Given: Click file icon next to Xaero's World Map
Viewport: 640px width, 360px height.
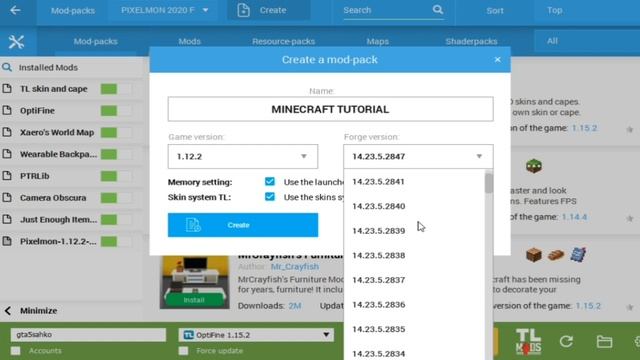Looking at the screenshot, I should click(x=7, y=132).
